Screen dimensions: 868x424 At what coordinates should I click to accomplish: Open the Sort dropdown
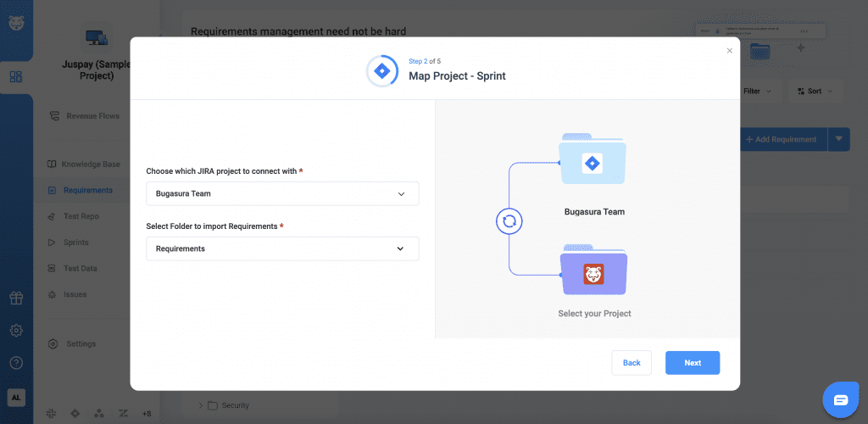[814, 91]
